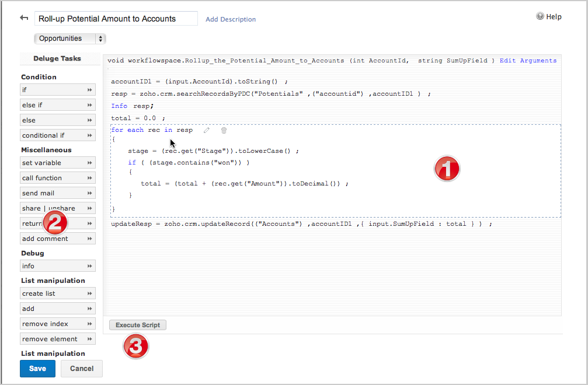Click the Edit Arguments link
Viewport: 588px width, 385px height.
[528, 61]
